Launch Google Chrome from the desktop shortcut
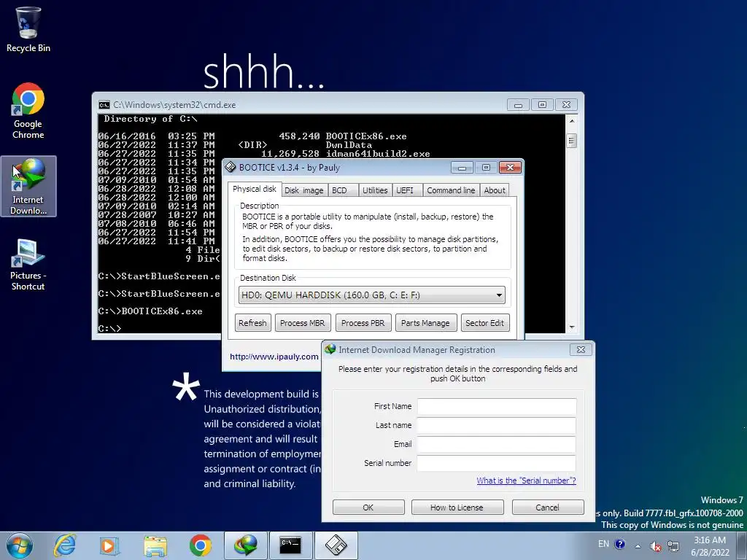 point(28,111)
